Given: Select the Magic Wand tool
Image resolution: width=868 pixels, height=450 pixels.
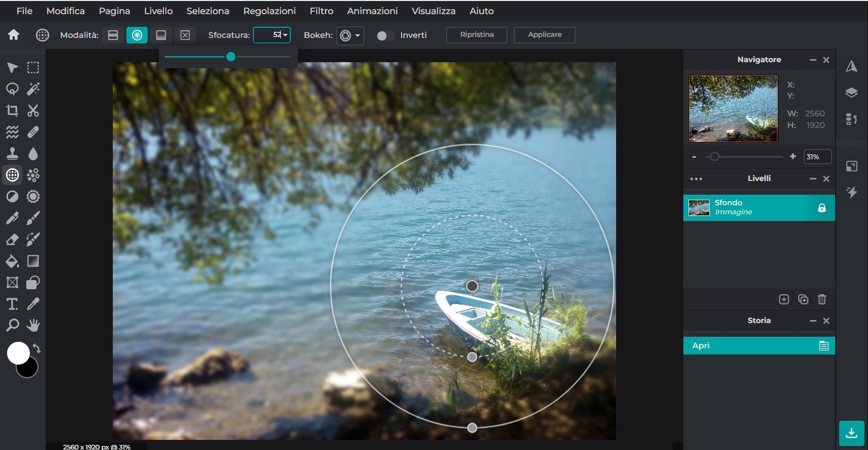Looking at the screenshot, I should (33, 89).
